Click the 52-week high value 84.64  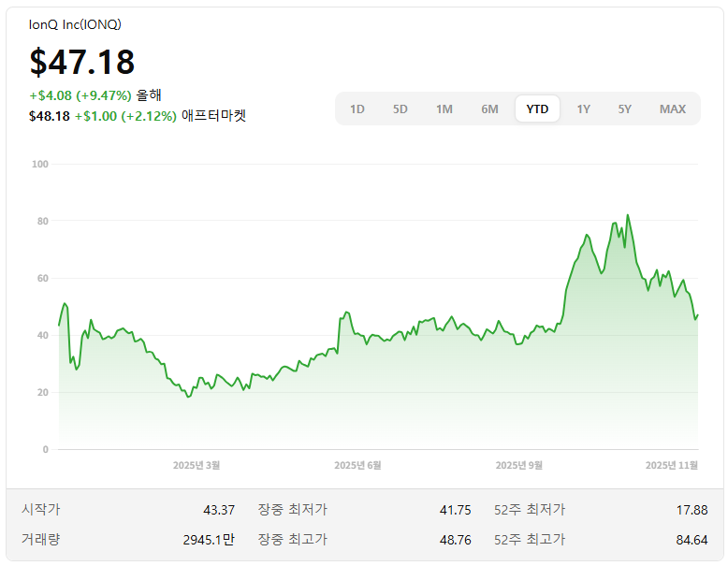click(x=692, y=540)
